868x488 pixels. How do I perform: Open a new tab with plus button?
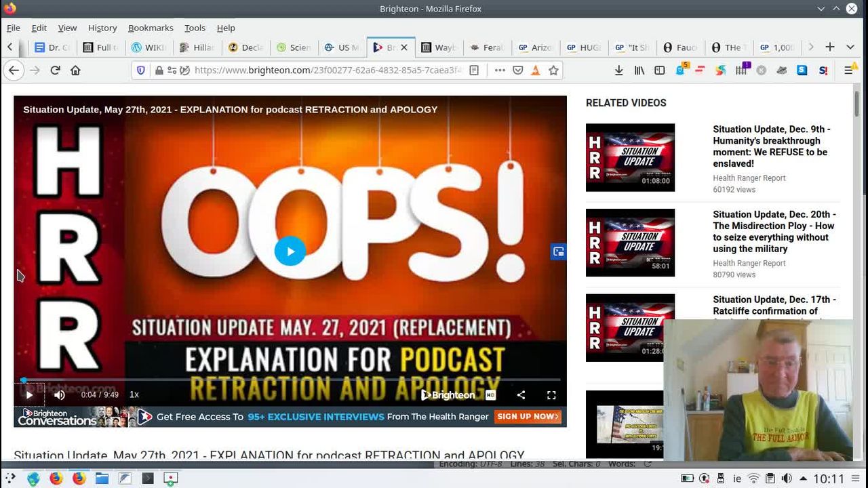(830, 47)
